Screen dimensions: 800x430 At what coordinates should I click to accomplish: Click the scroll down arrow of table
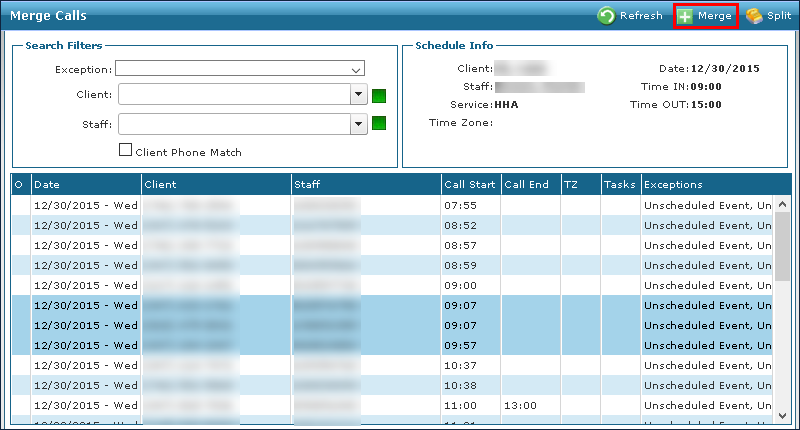783,413
